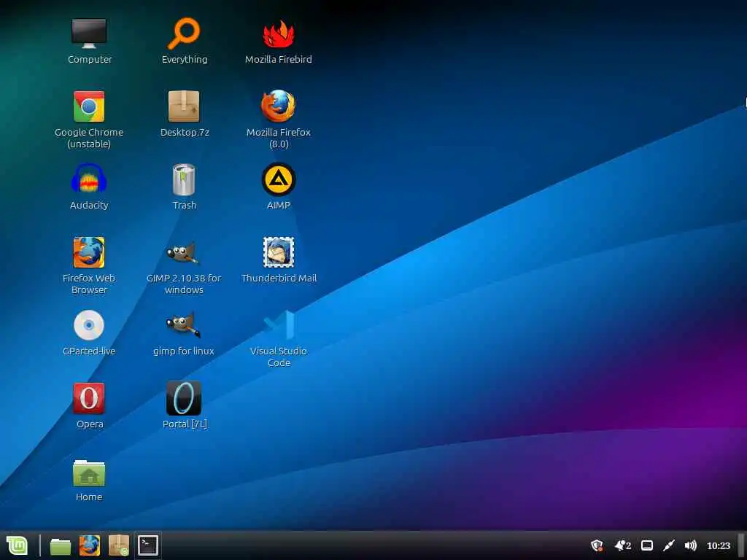Open the Computer desktop icon
Viewport: 747px width, 560px height.
click(89, 34)
